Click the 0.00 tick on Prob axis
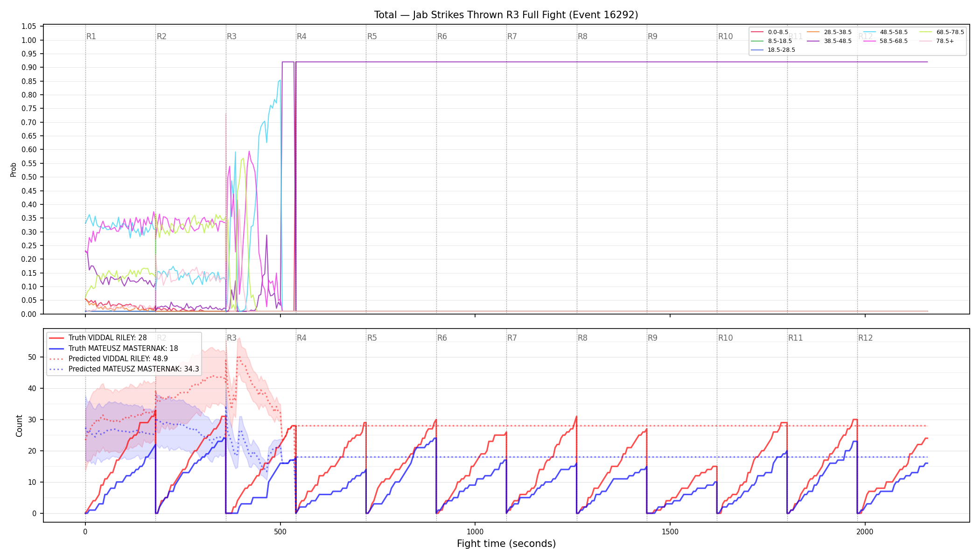The width and height of the screenshot is (980, 560). click(29, 314)
